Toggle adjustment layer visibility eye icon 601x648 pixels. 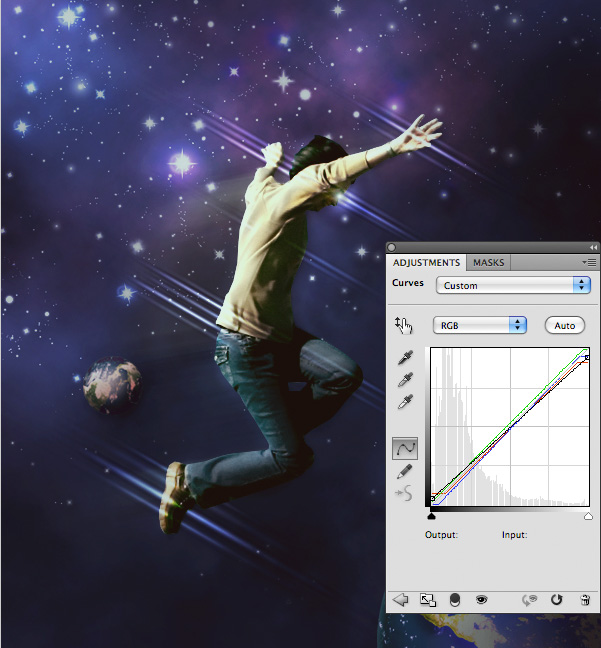(x=481, y=599)
